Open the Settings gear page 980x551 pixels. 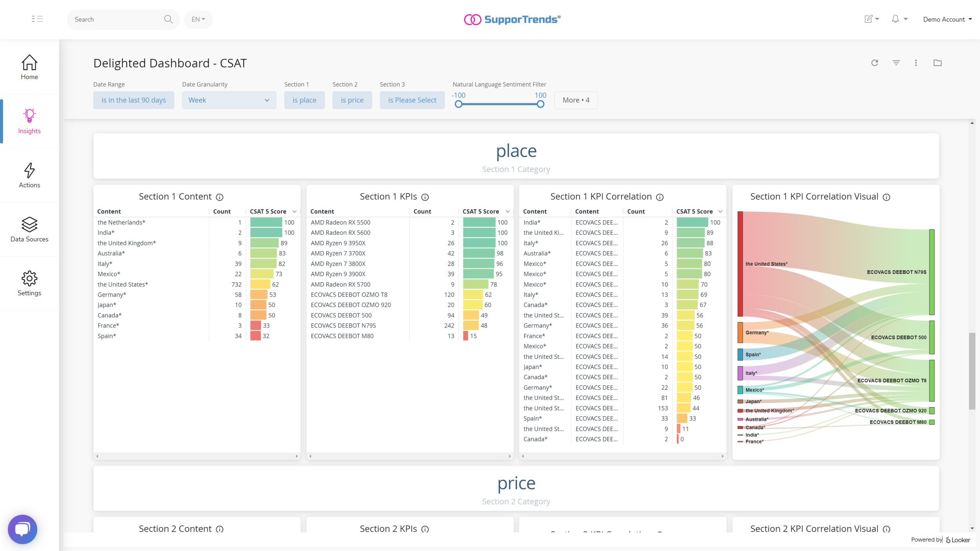tap(29, 283)
